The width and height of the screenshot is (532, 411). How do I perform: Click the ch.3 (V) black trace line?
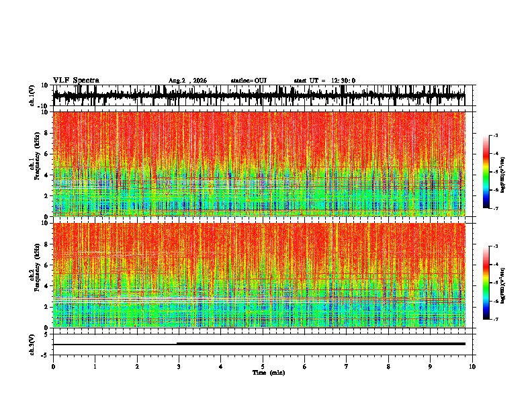[x=259, y=344]
